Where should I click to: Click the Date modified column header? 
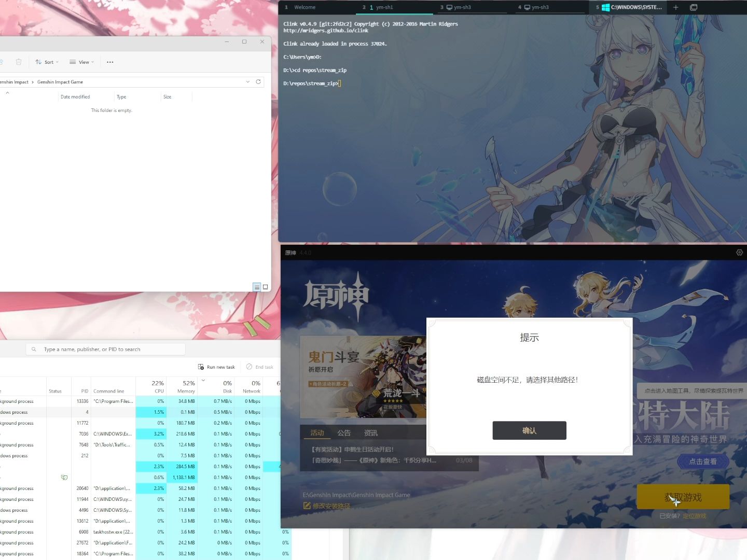tap(75, 97)
